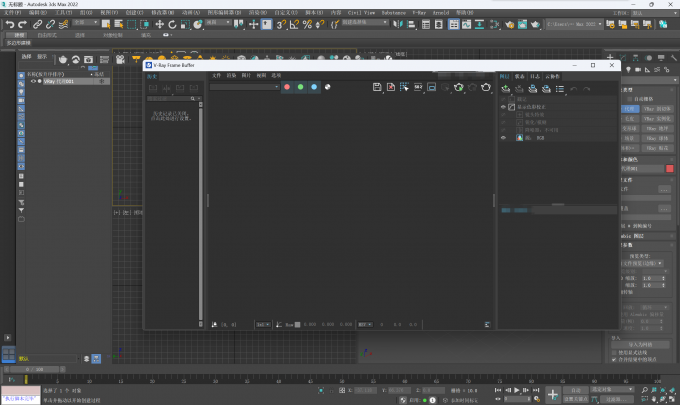Open Selected filter dropdown near key controls

612,389
